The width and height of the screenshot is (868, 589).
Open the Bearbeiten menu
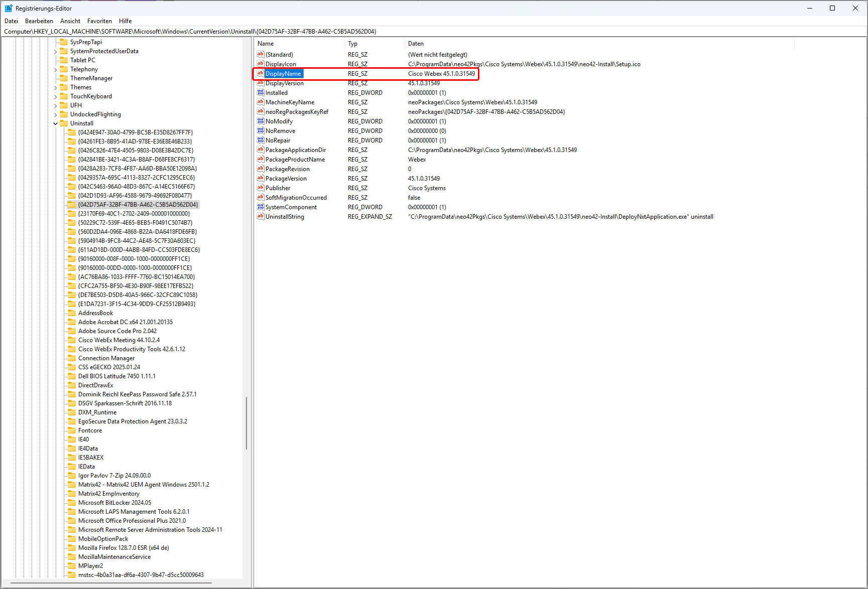click(39, 21)
